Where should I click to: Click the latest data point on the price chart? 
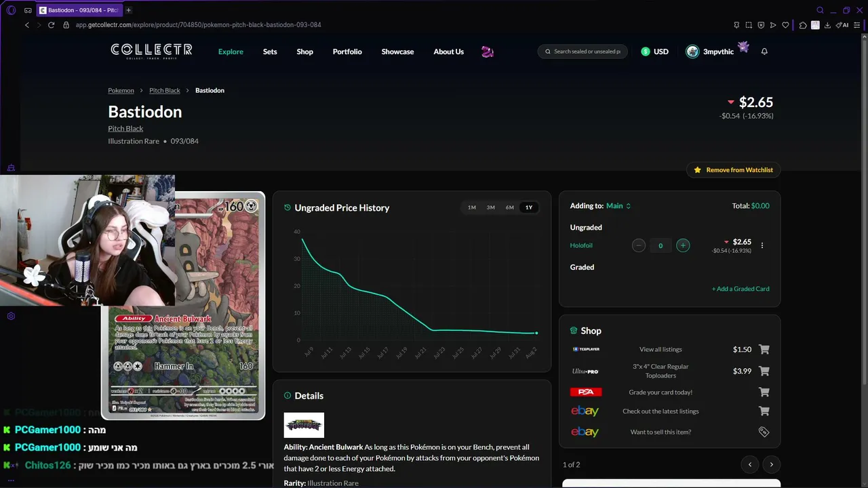pyautogui.click(x=536, y=333)
